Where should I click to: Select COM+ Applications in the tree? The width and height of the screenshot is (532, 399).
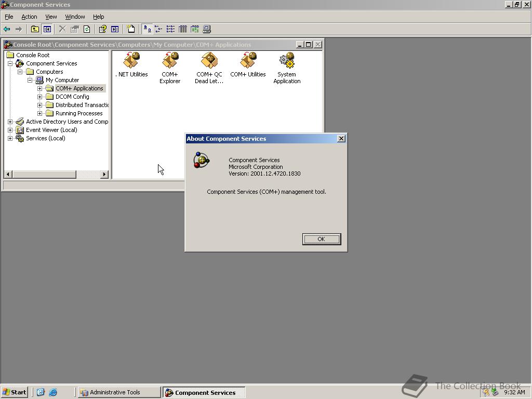point(79,88)
